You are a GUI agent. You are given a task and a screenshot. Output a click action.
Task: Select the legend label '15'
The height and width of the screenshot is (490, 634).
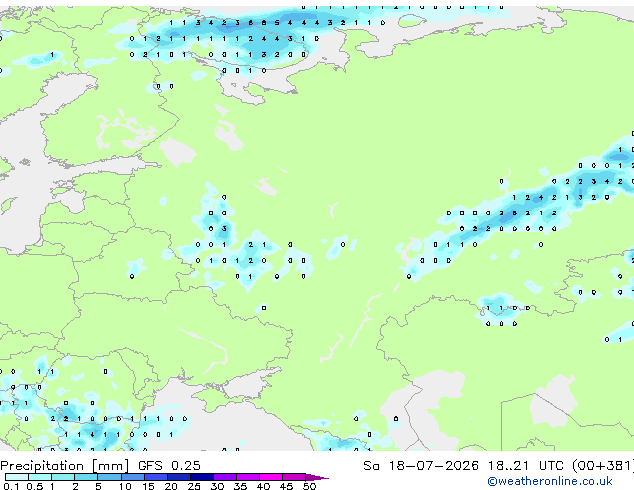click(x=148, y=486)
